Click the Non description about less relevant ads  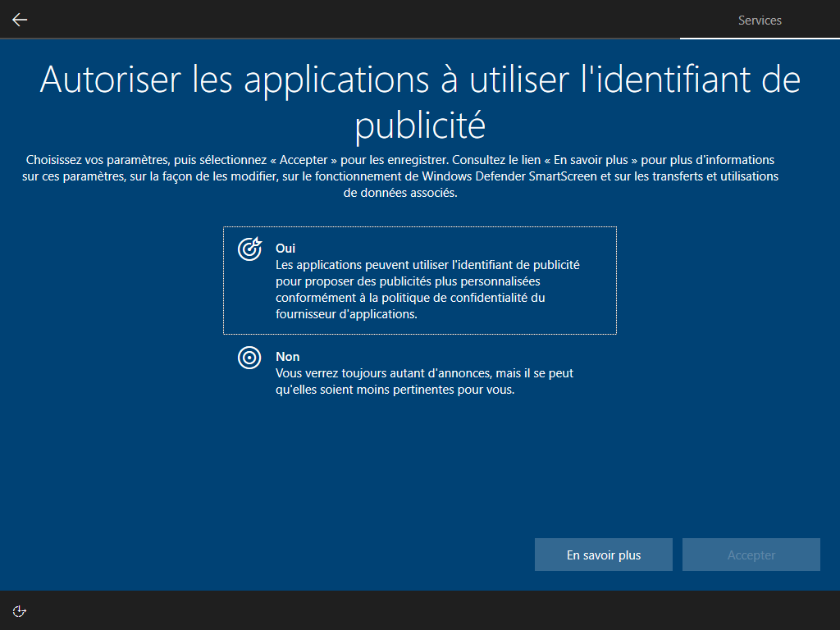coord(424,381)
